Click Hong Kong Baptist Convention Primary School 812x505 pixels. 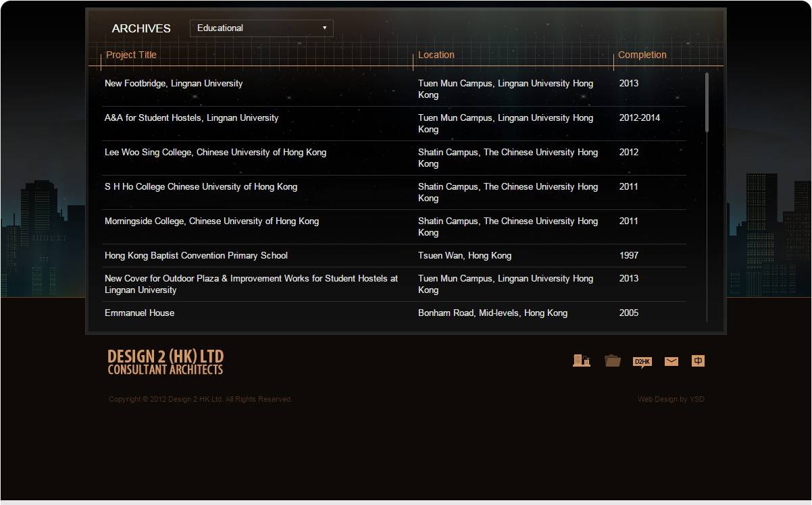196,256
